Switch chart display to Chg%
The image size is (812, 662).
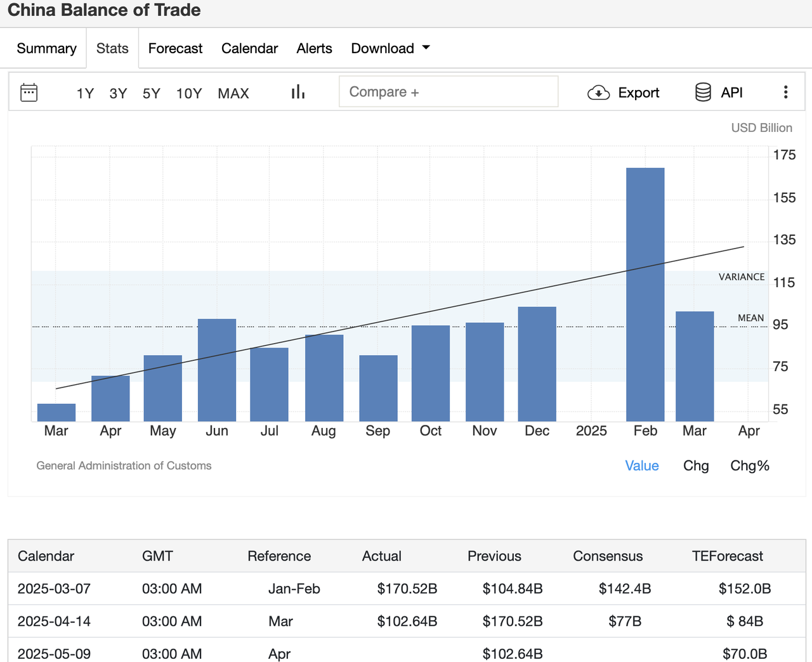point(749,465)
